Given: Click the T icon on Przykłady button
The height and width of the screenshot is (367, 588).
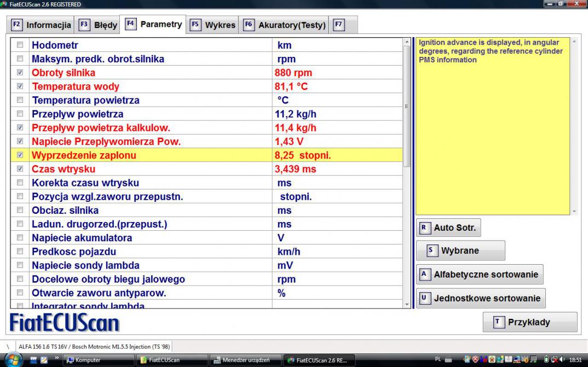Looking at the screenshot, I should click(498, 322).
